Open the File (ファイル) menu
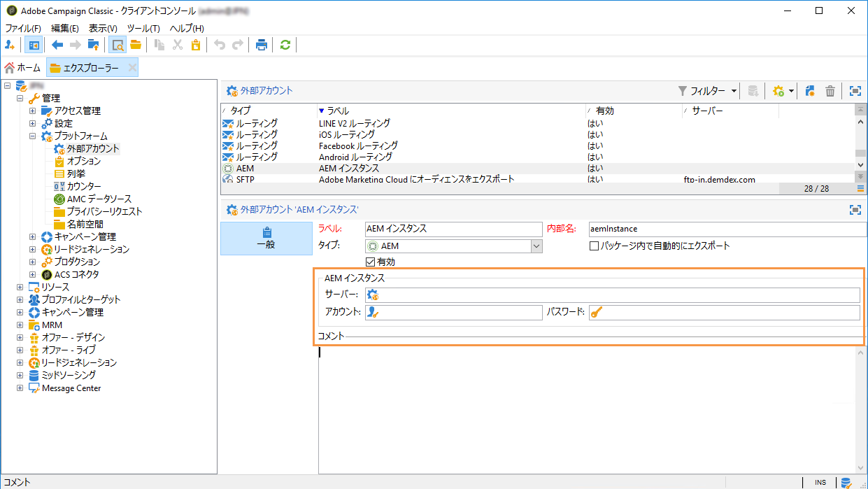Image resolution: width=868 pixels, height=489 pixels. pos(23,29)
